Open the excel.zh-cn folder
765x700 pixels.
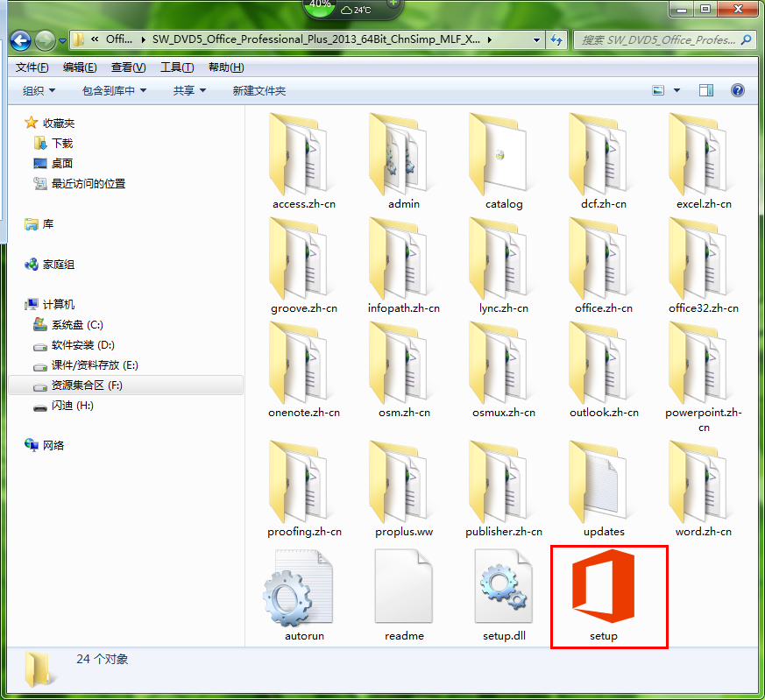pyautogui.click(x=703, y=156)
